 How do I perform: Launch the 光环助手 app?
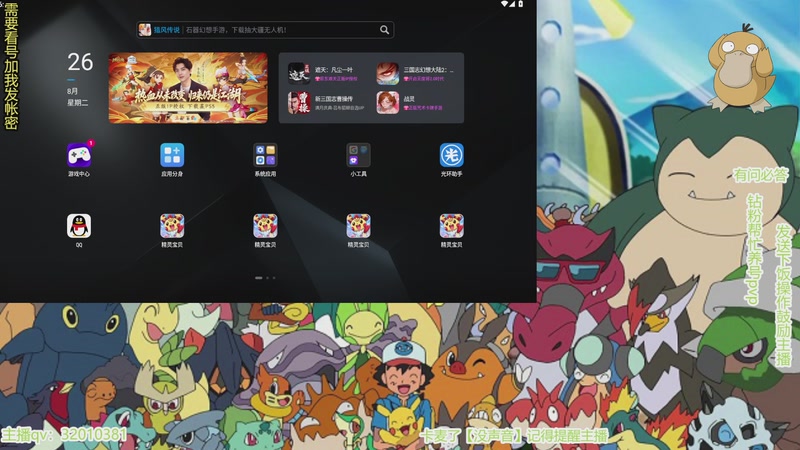pyautogui.click(x=452, y=155)
